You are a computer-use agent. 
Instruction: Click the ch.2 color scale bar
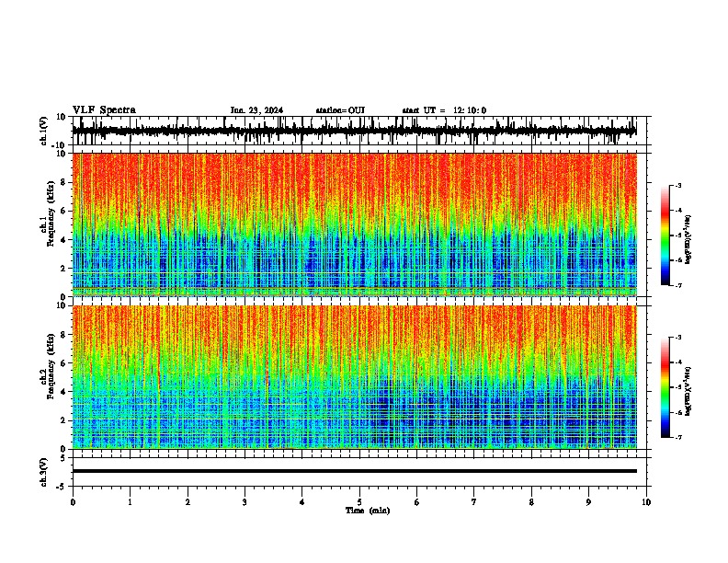click(665, 387)
